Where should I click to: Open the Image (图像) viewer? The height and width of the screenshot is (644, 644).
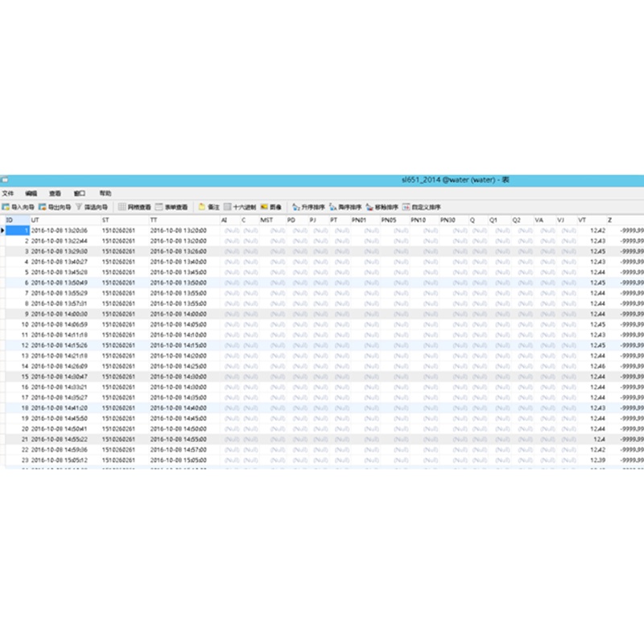(x=271, y=207)
